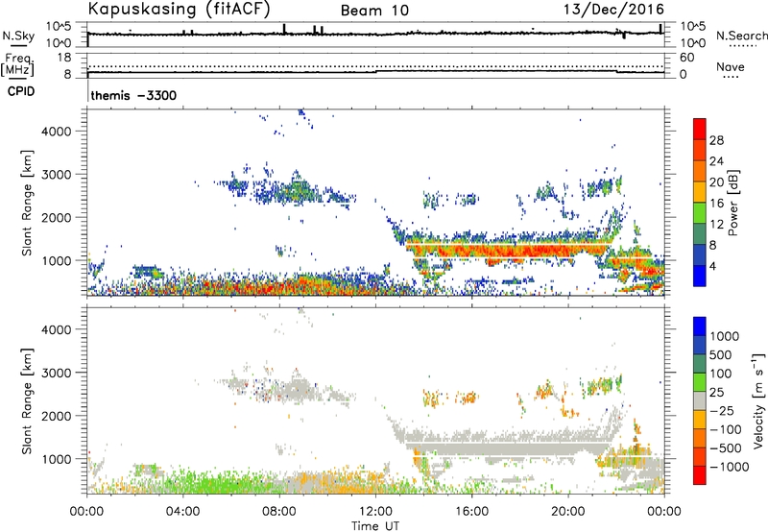The height and width of the screenshot is (532, 768).
Task: Click the date "13/Dec/2016"
Action: click(613, 10)
